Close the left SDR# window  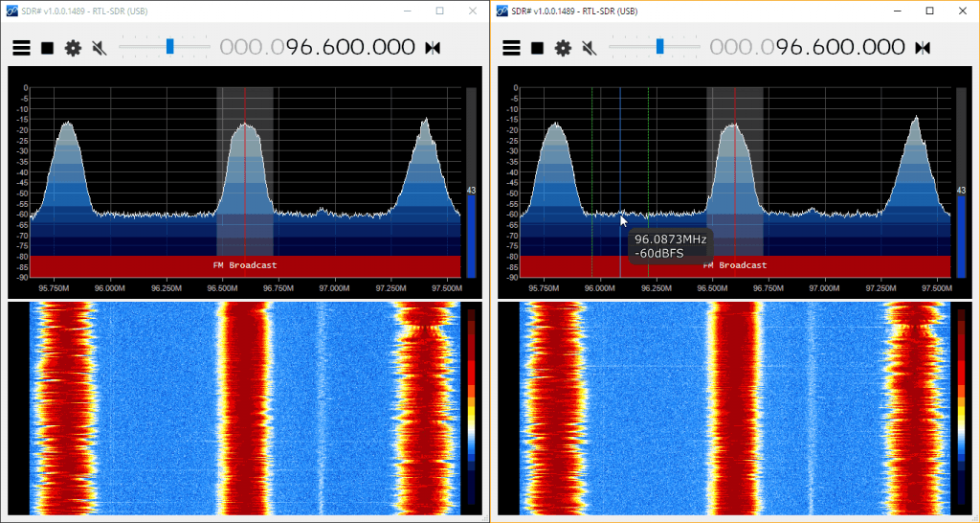tap(472, 11)
